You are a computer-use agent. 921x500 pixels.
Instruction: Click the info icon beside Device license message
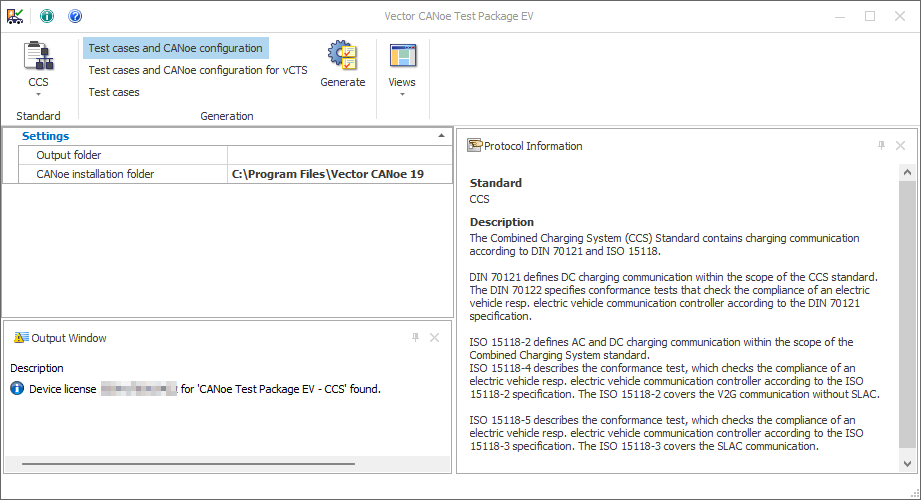click(x=17, y=388)
